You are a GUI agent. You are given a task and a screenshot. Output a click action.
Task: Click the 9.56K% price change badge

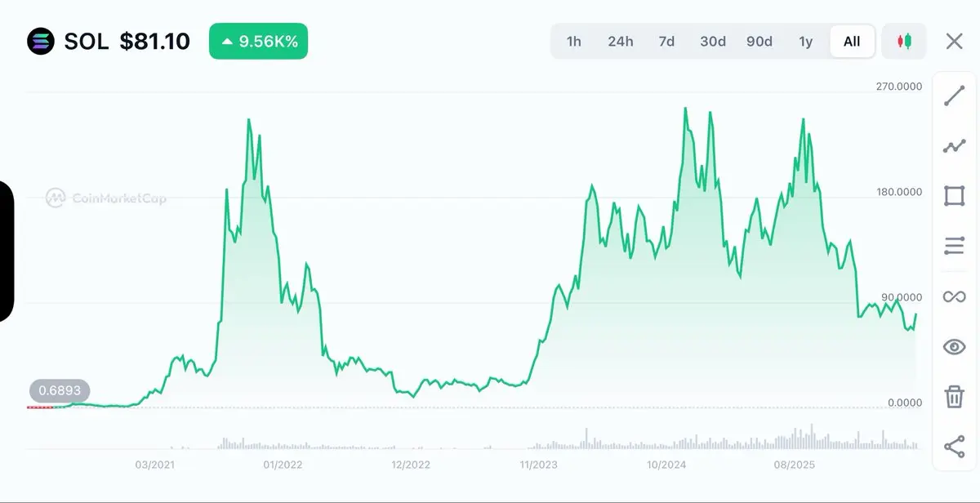click(x=258, y=41)
